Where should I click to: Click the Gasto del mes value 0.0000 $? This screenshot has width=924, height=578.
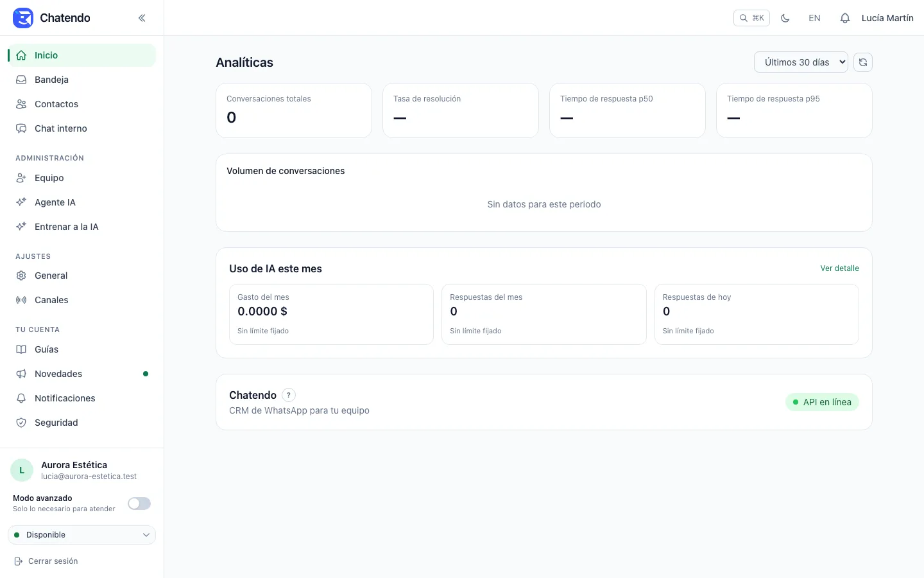[x=262, y=311]
